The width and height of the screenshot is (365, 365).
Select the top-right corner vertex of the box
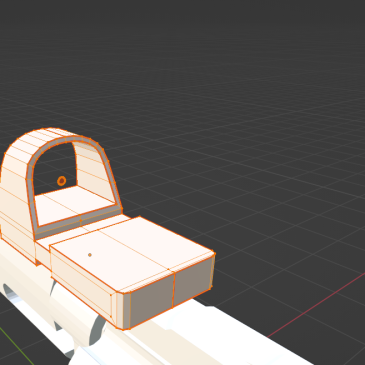[214, 254]
